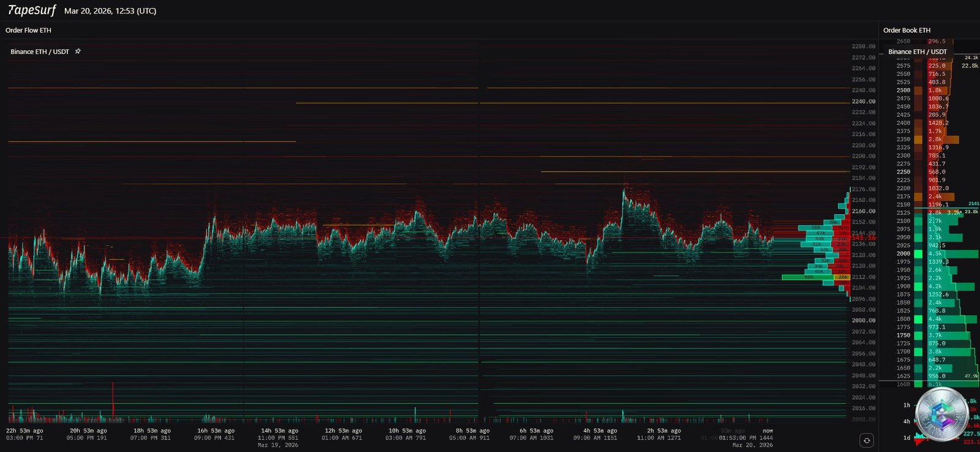
Task: Click the 1316.9 ask size value
Action: [938, 147]
